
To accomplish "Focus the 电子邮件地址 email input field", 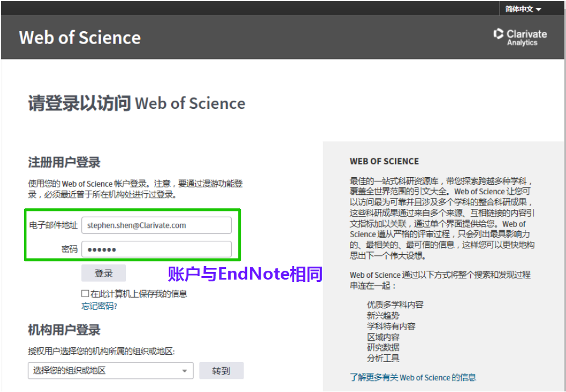I will tap(157, 225).
